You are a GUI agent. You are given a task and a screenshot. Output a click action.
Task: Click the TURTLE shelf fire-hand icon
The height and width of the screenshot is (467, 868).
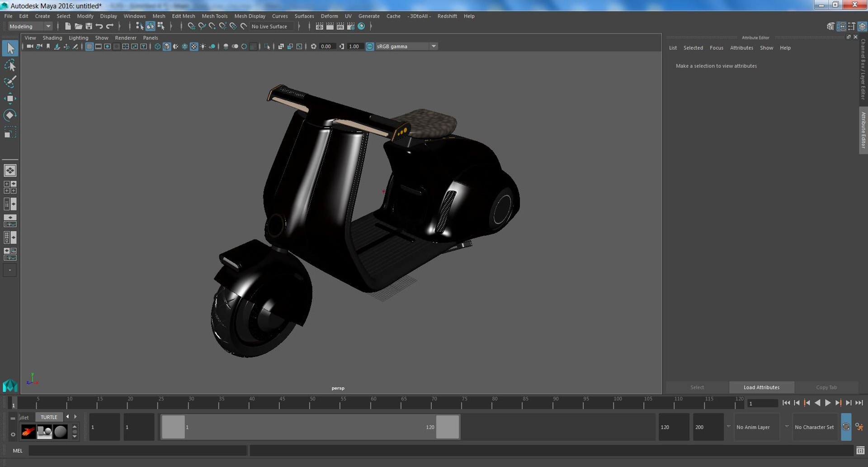tap(28, 432)
